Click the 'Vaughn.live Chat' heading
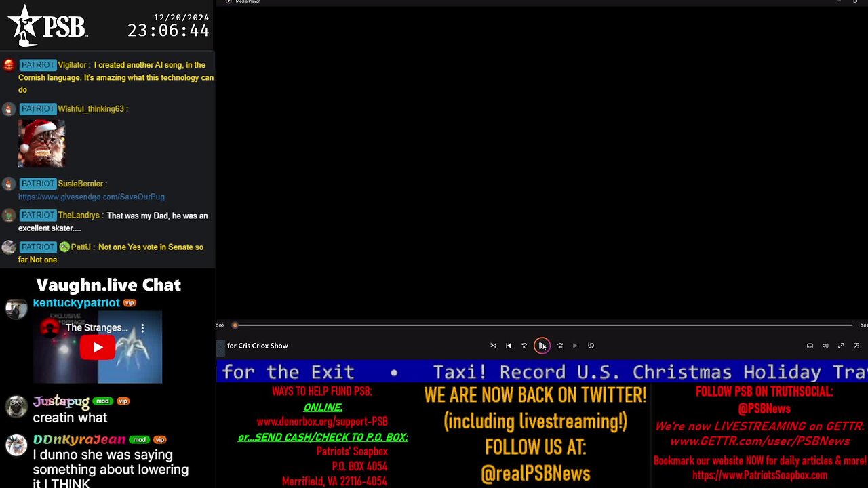This screenshot has width=868, height=488. (108, 285)
